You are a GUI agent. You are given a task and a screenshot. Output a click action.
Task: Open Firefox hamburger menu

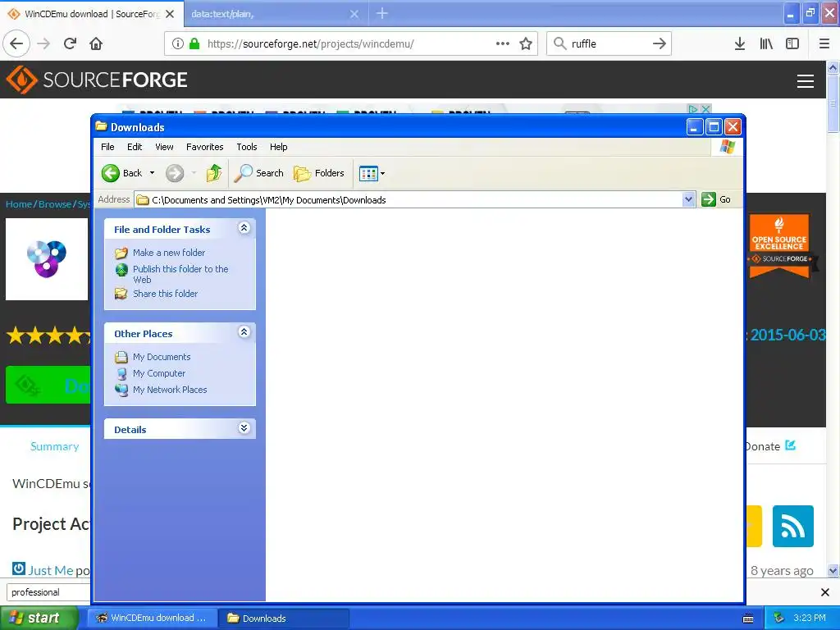824,43
